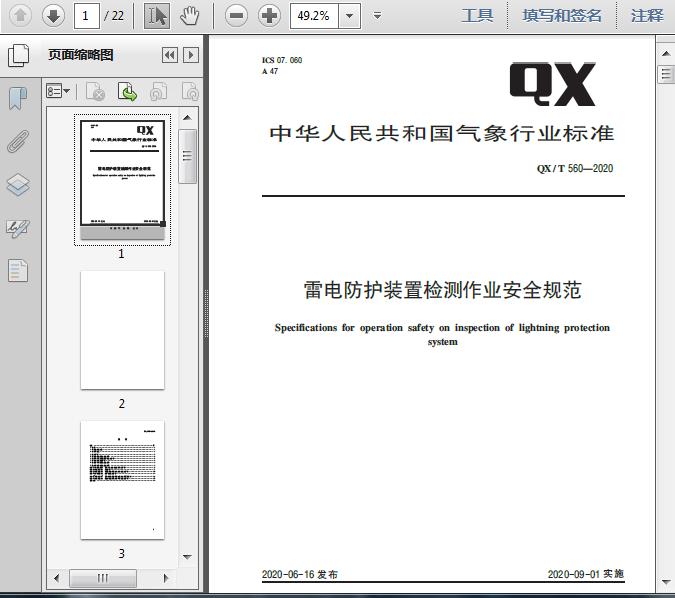
Task: Select page 3 thumbnail
Action: click(x=122, y=480)
